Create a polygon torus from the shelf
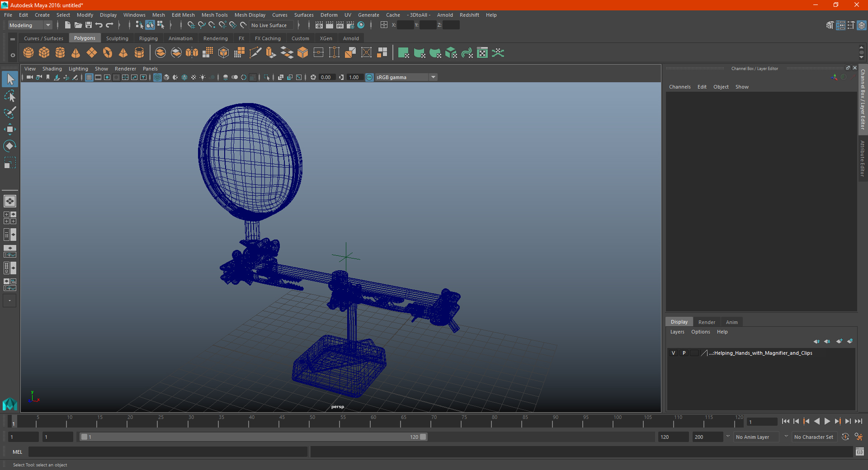Screen dimensions: 868x470 coord(108,53)
